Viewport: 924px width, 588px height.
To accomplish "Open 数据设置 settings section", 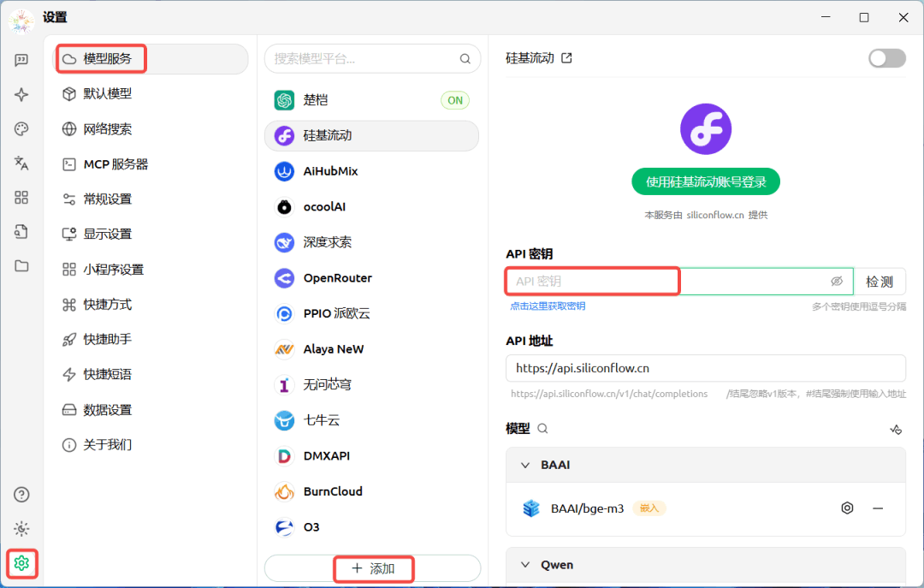I will click(151, 410).
